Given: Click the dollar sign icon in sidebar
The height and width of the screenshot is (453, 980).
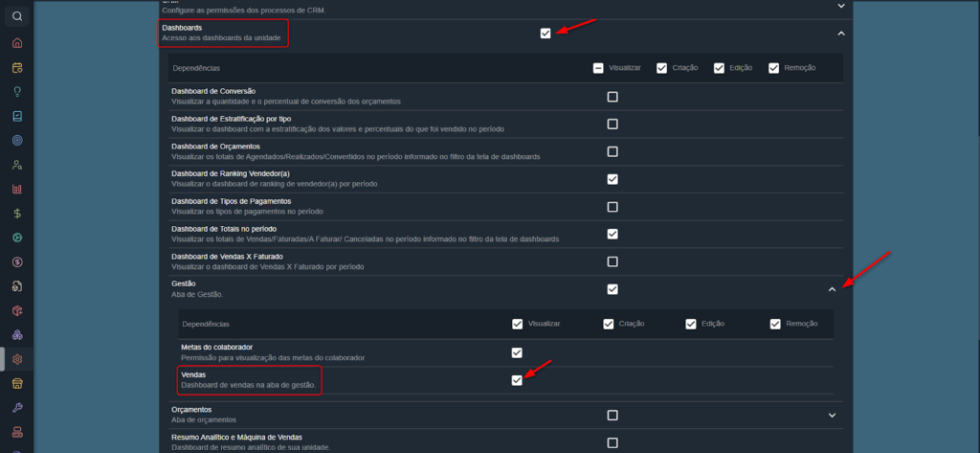Looking at the screenshot, I should click(x=17, y=214).
